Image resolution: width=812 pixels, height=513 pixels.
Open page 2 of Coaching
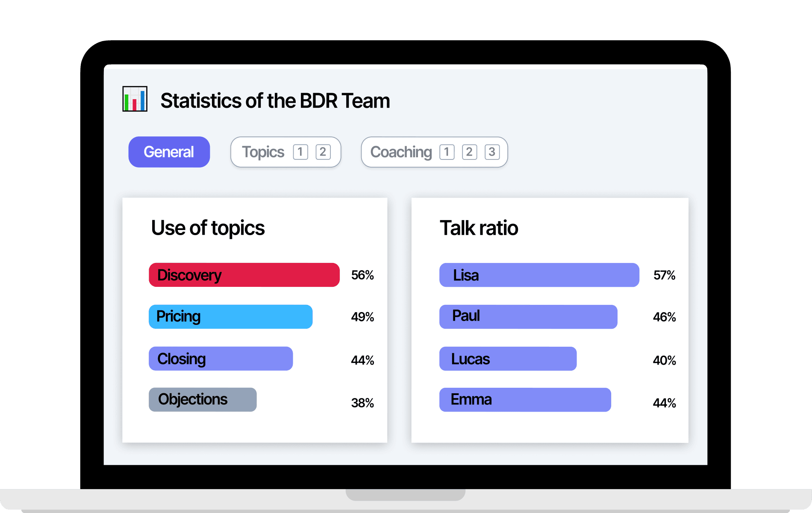click(469, 152)
